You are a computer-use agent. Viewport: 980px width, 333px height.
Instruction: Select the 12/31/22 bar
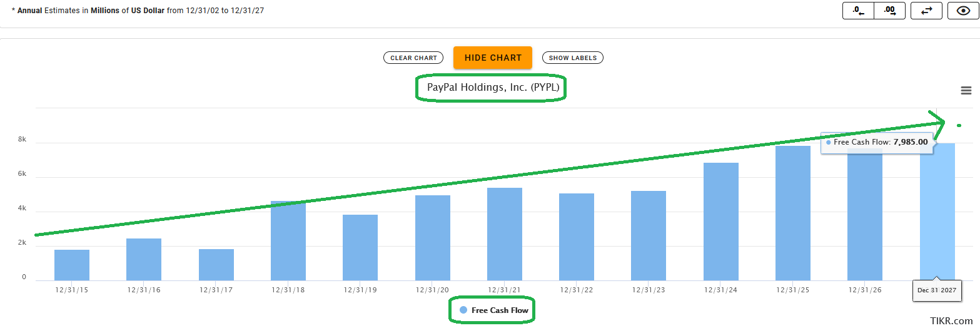coord(577,237)
